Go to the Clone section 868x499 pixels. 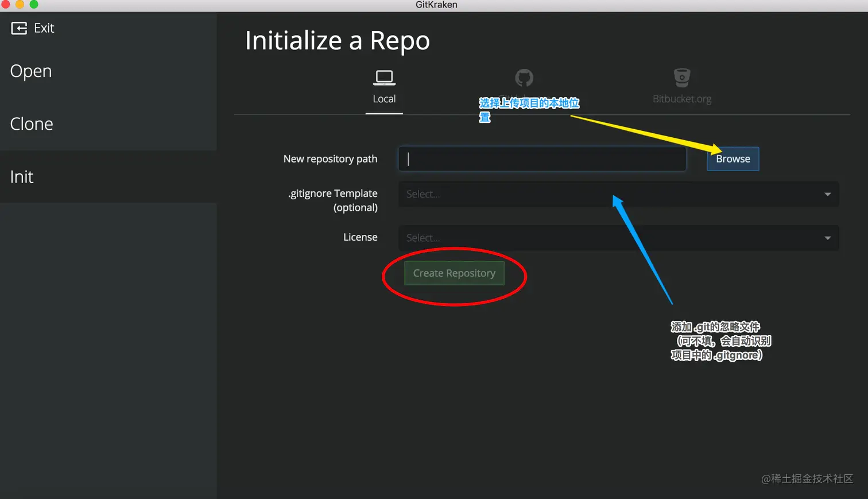coord(32,124)
